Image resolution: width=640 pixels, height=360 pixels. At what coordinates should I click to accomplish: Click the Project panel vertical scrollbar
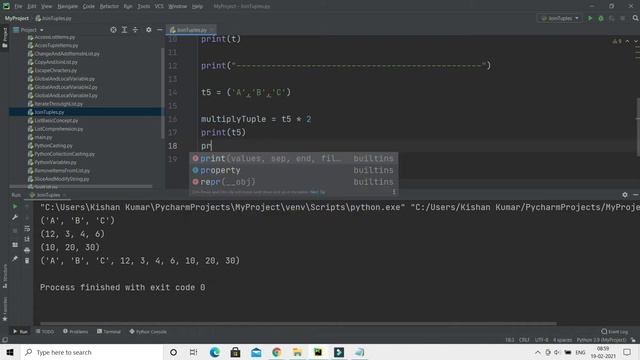pyautogui.click(x=163, y=93)
